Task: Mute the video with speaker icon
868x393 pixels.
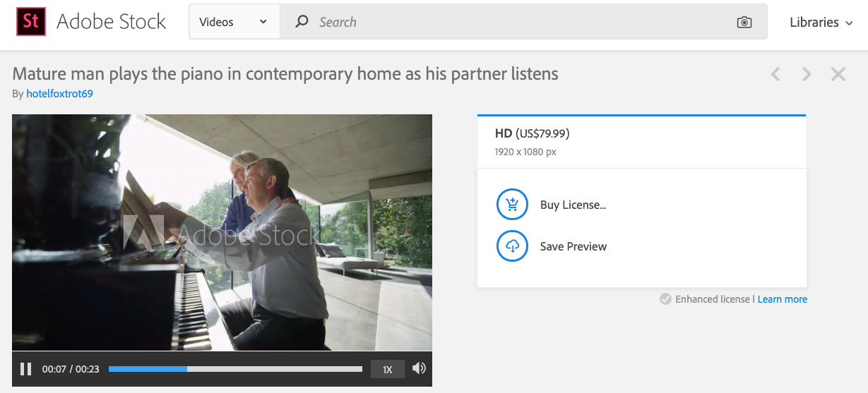Action: (419, 368)
